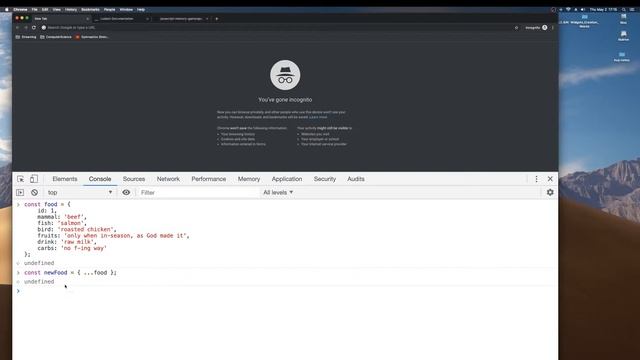Open the ComputerScience bookmarks folder

(56, 37)
